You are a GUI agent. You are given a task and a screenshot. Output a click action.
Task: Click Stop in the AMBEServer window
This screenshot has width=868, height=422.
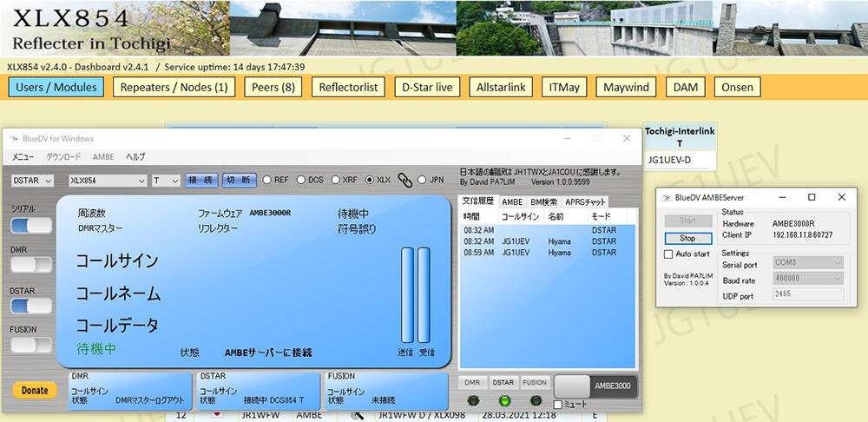coord(687,238)
